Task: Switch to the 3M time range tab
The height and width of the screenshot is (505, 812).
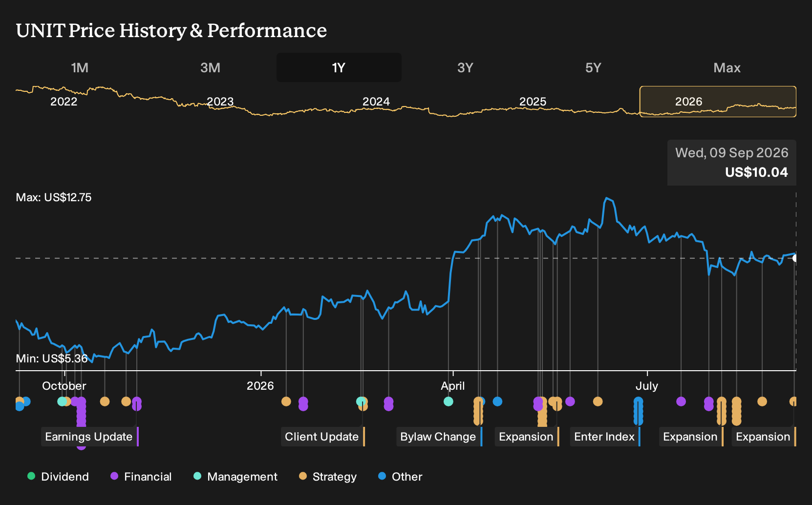Action: [x=210, y=67]
